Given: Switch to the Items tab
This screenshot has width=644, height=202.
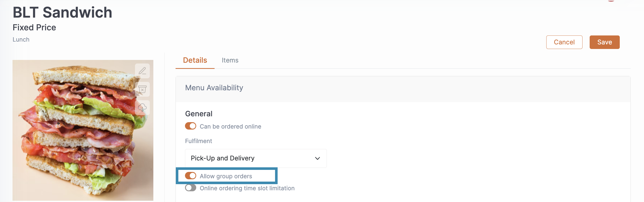Looking at the screenshot, I should (x=230, y=60).
